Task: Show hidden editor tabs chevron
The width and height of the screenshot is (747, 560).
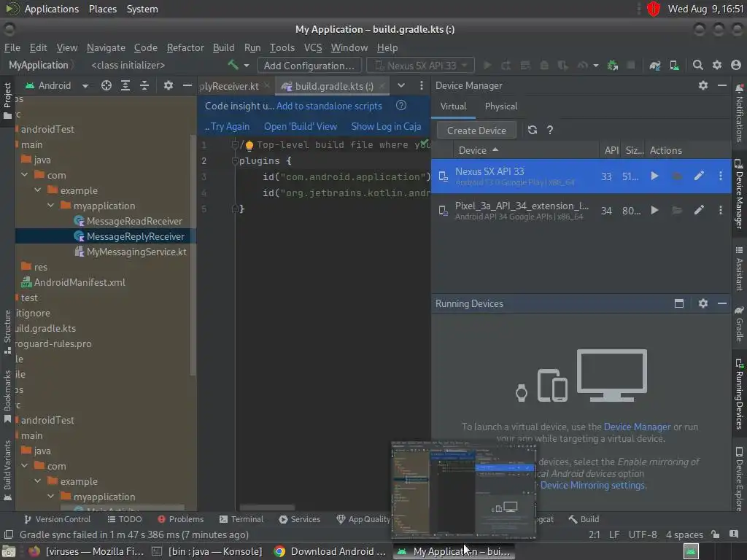Action: tap(401, 86)
